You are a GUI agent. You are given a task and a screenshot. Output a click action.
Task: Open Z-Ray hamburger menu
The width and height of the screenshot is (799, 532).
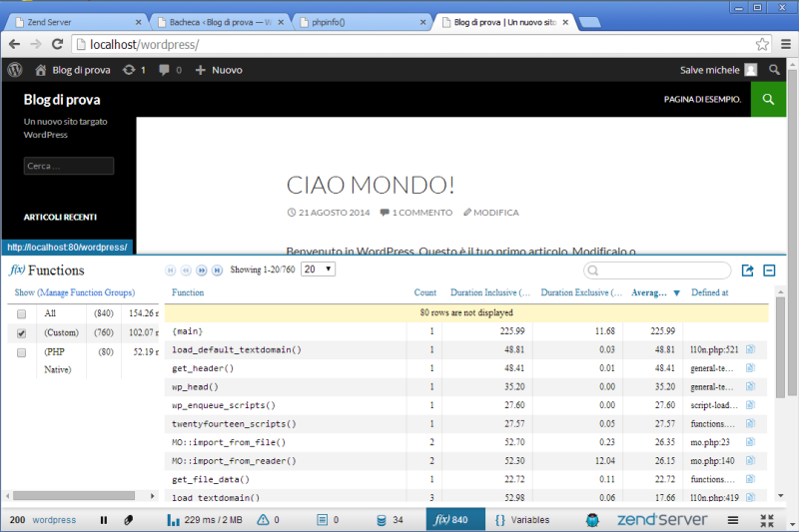[733, 520]
